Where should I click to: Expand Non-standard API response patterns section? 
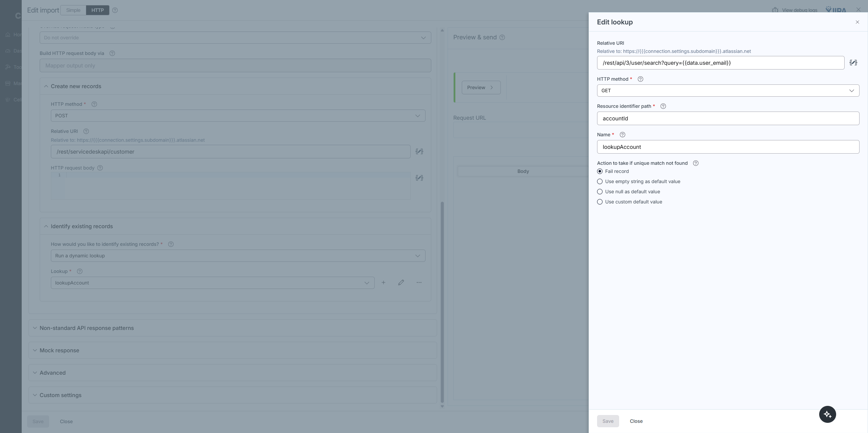pos(86,328)
